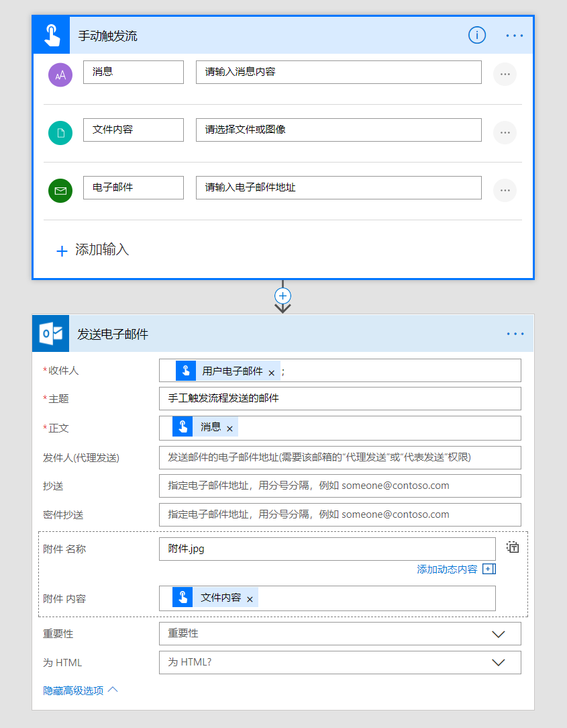567x728 pixels.
Task: Remove the 文件内容 token from 附件内容
Action: (250, 599)
